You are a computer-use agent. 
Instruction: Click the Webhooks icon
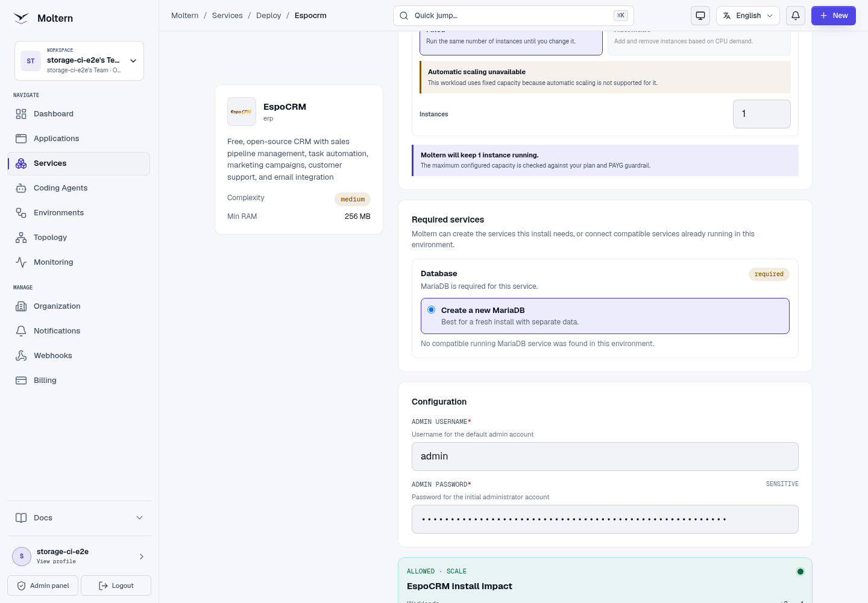click(x=21, y=356)
